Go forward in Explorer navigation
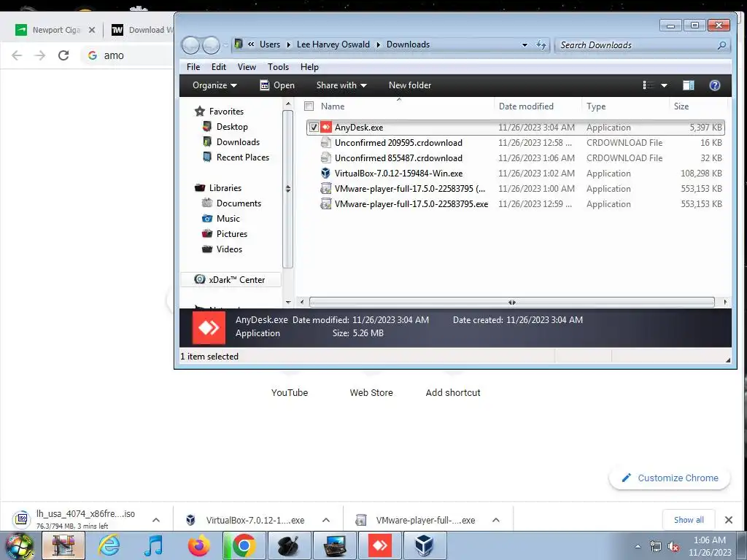 (x=211, y=45)
